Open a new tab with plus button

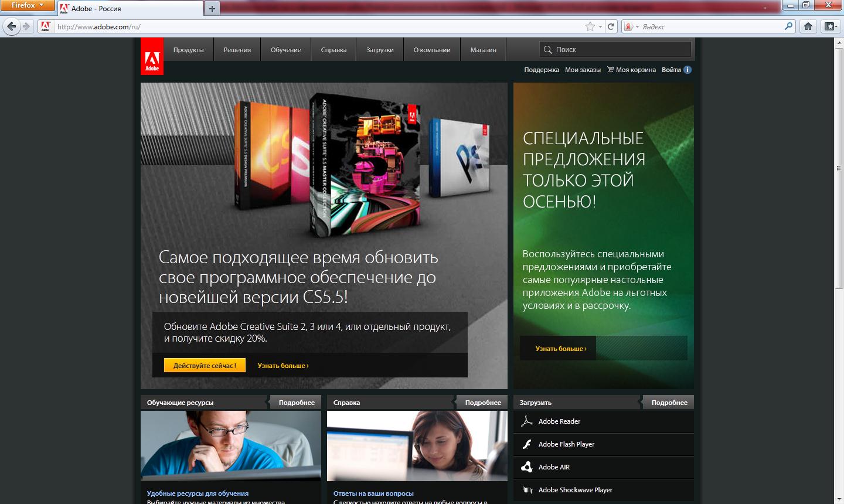pyautogui.click(x=212, y=8)
